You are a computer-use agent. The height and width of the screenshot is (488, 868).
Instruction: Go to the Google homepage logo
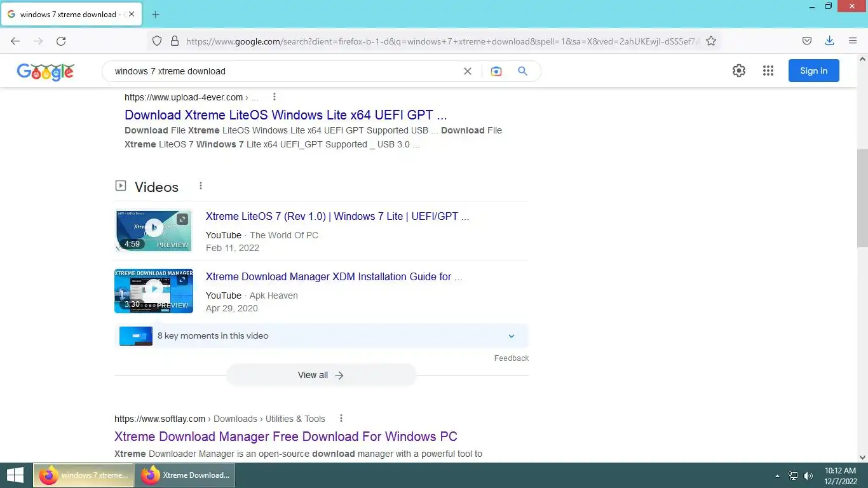[46, 72]
